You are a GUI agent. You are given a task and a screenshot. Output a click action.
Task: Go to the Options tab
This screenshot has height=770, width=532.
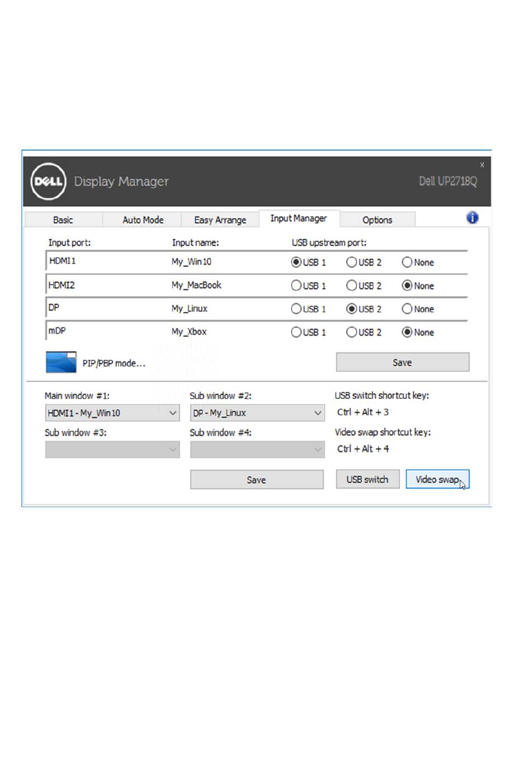[377, 220]
